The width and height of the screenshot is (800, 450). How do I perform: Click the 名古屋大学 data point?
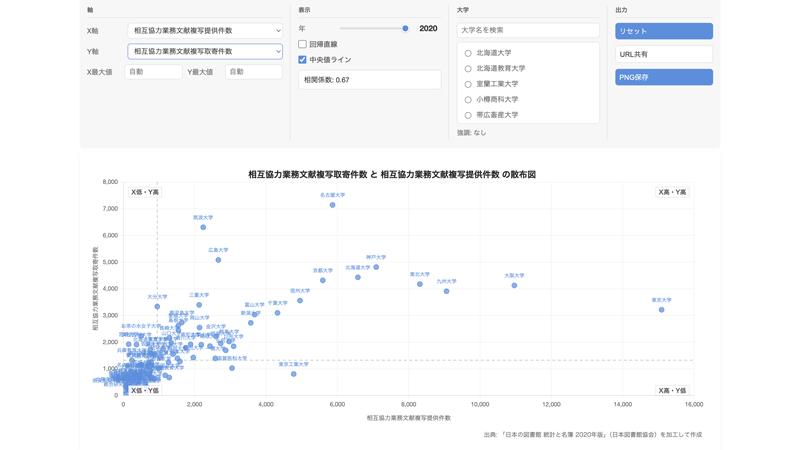pos(332,205)
